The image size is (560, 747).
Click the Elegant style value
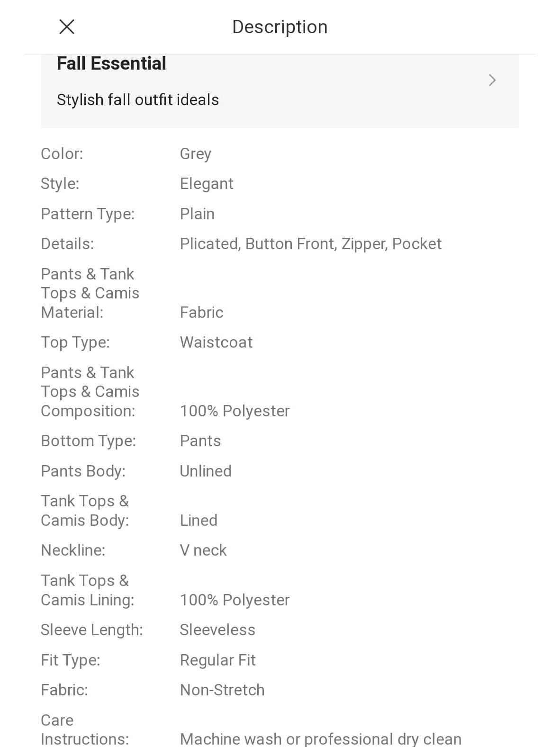tap(207, 184)
